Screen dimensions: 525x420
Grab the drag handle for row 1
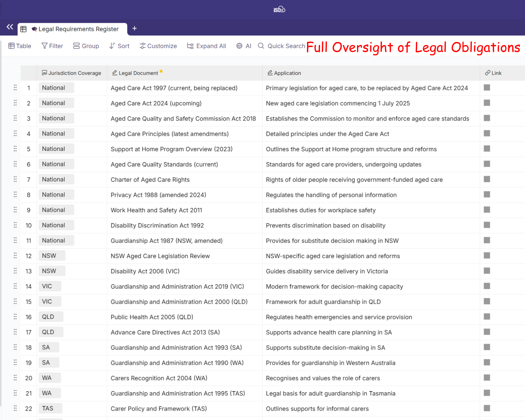15,88
